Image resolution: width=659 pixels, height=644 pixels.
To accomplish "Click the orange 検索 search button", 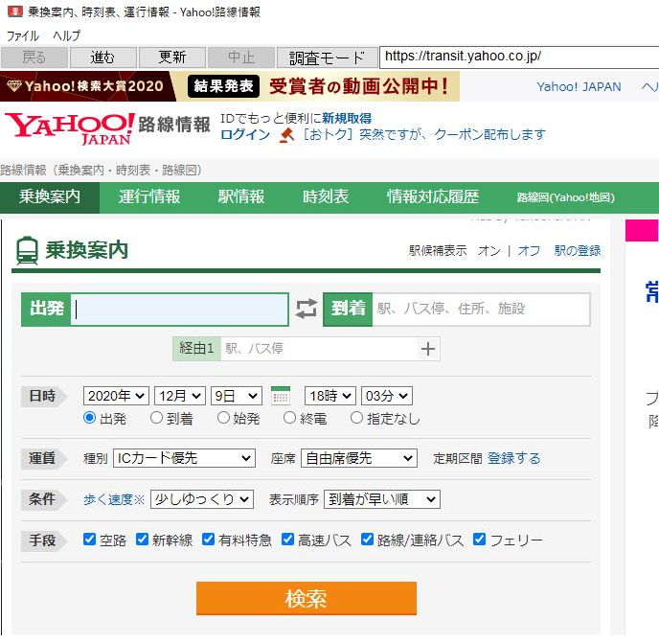I will (x=307, y=599).
